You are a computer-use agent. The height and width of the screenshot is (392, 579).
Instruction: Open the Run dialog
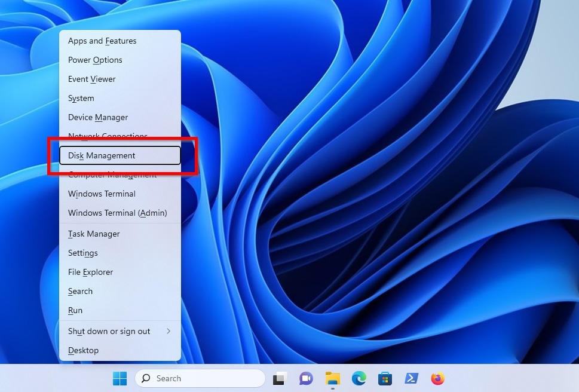[x=75, y=310]
